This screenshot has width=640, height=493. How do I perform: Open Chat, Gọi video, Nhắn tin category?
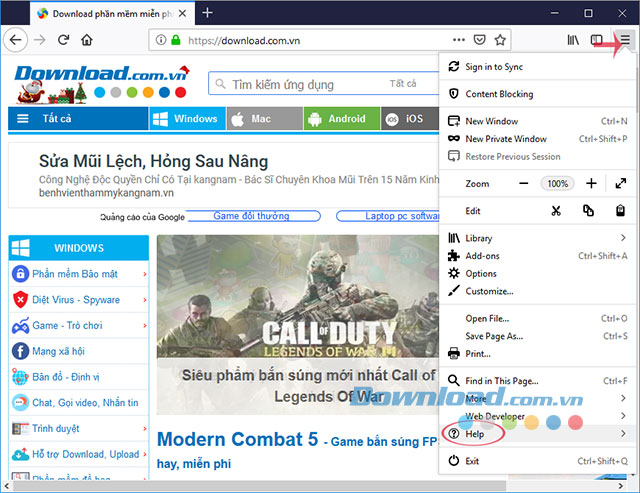tap(79, 402)
